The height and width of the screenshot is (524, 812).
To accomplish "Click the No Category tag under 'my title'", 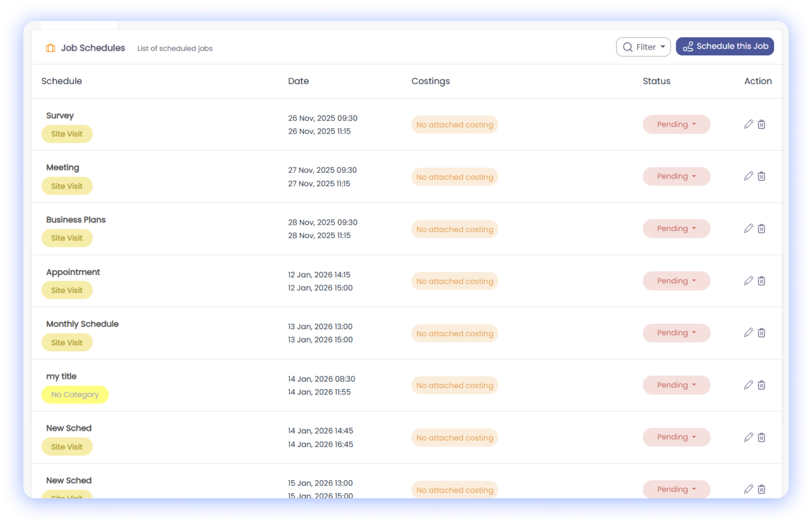I will [75, 394].
